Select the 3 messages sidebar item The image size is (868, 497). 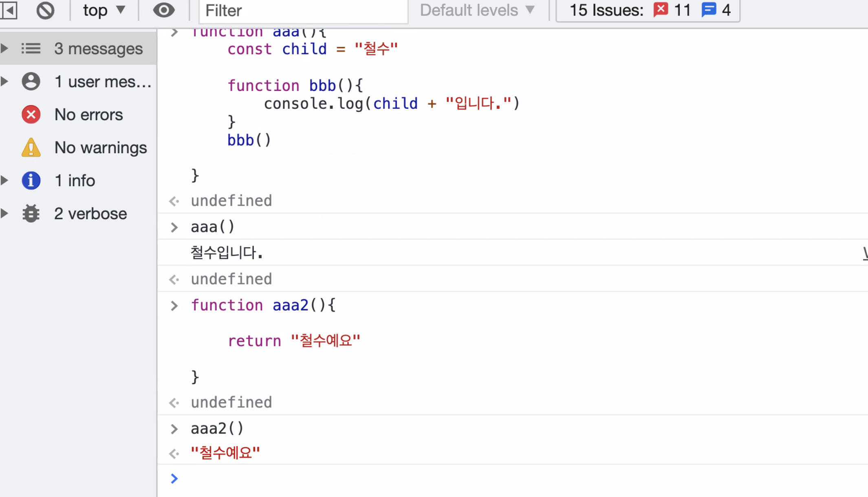[x=98, y=49]
